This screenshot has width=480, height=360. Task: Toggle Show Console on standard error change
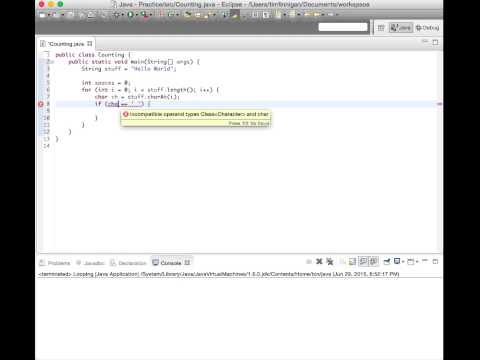374,262
